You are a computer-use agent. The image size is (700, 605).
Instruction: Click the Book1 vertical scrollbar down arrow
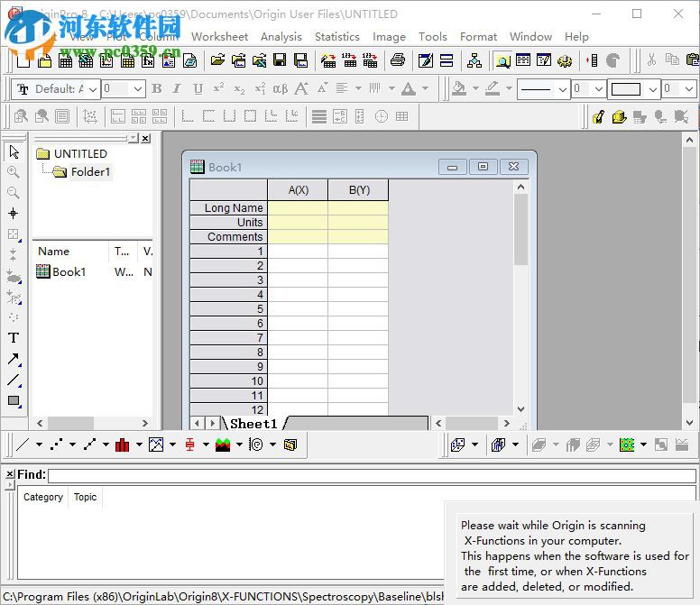click(x=520, y=409)
